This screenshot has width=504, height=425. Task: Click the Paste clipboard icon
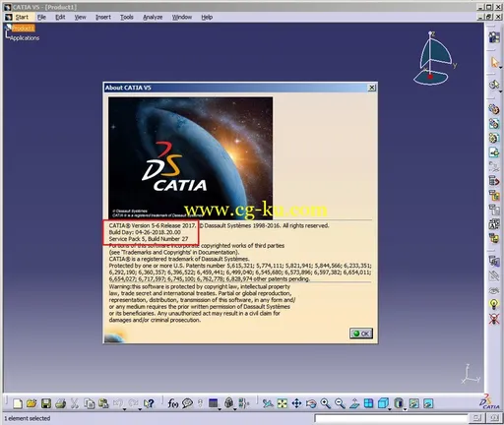(x=103, y=403)
